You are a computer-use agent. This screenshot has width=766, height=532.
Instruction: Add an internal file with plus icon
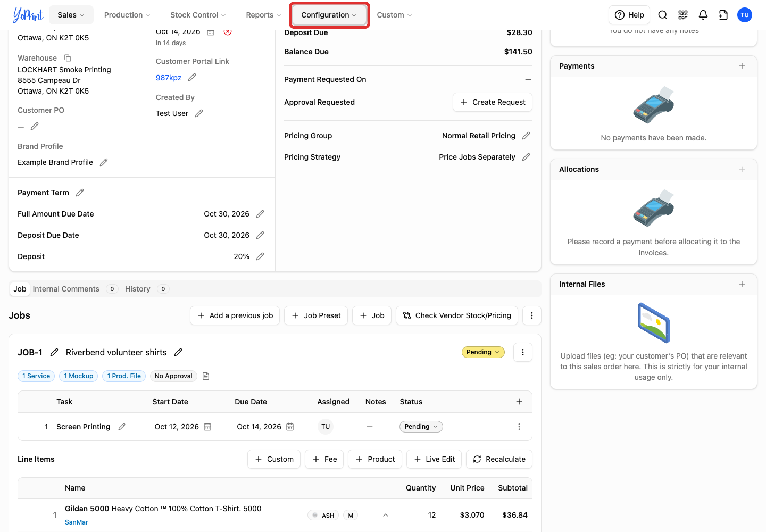[742, 284]
